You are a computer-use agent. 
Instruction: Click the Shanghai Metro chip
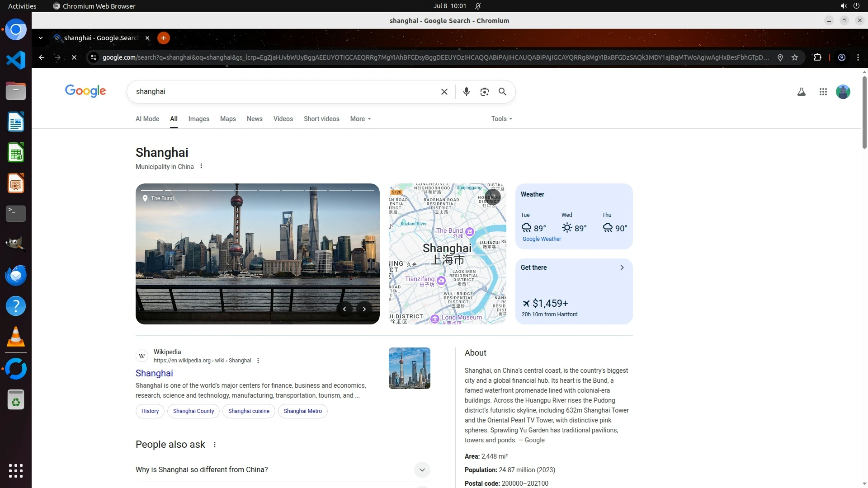tap(302, 411)
